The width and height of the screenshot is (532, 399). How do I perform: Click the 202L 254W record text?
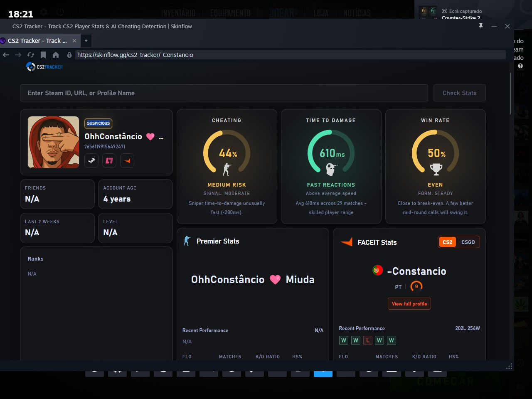point(468,328)
